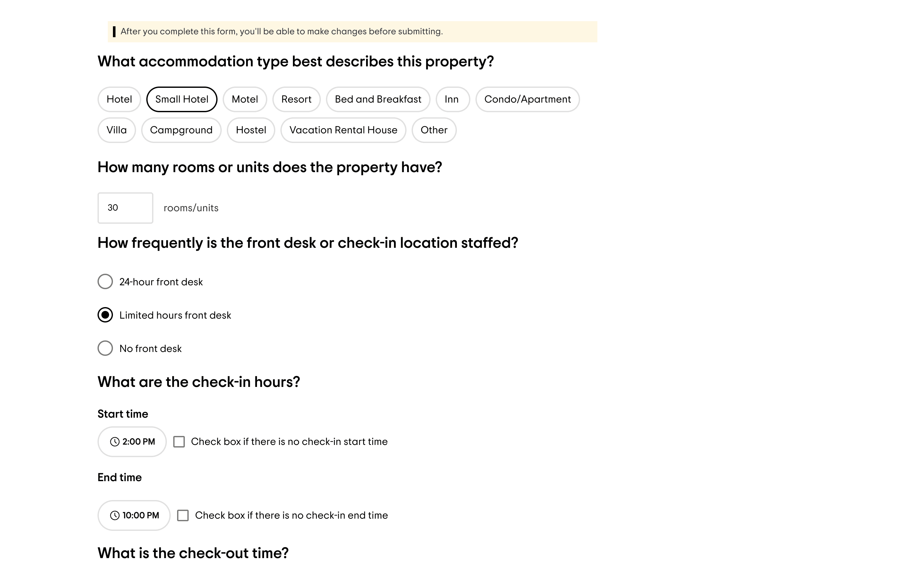This screenshot has height=577, width=924.
Task: Click the rooms/units number field
Action: click(125, 208)
